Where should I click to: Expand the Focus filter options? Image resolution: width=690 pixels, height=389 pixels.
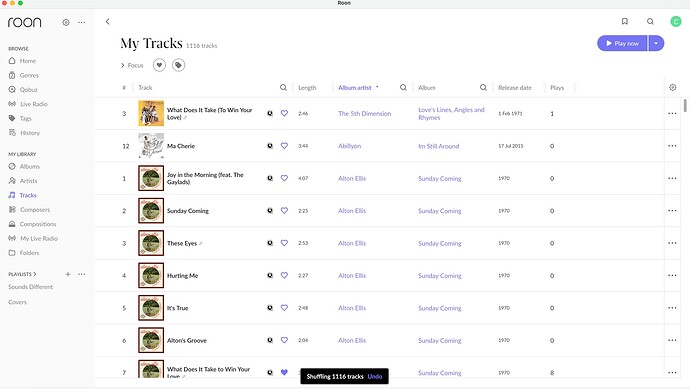pos(132,65)
